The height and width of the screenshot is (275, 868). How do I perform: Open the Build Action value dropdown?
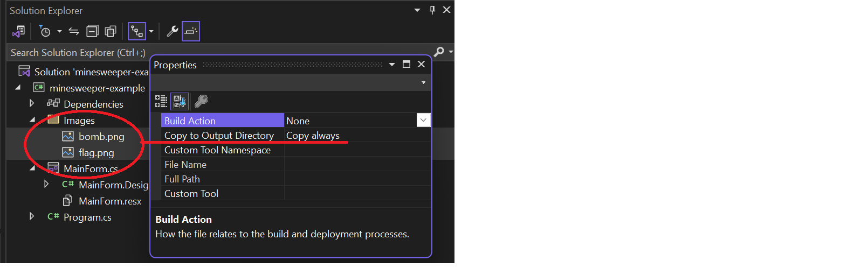coord(424,120)
